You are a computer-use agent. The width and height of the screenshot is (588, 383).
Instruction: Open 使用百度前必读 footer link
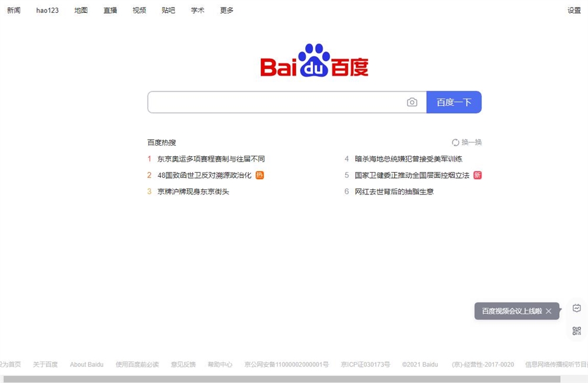click(x=137, y=364)
